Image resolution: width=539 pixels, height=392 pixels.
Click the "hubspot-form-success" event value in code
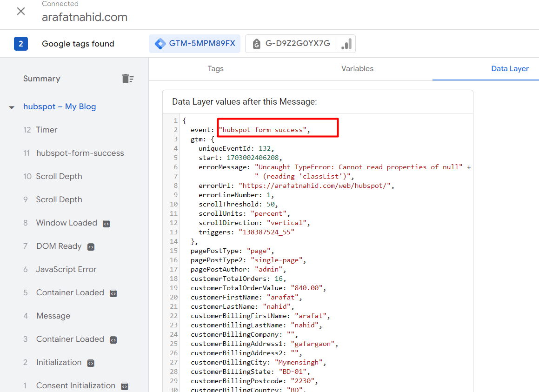[x=262, y=130]
